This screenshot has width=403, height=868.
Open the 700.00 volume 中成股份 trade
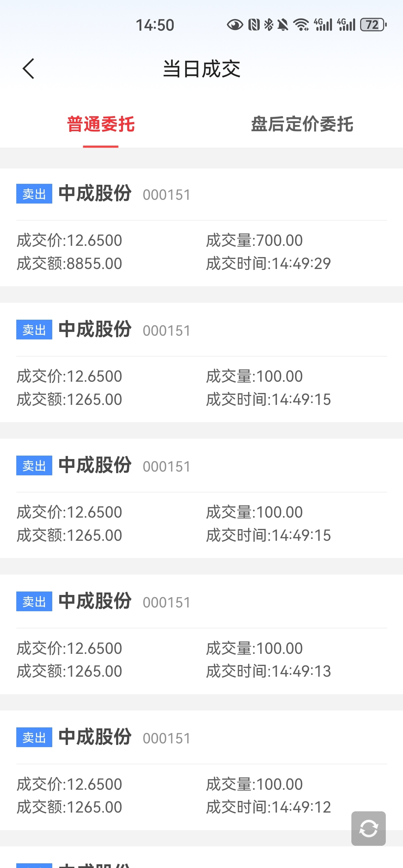(x=201, y=227)
